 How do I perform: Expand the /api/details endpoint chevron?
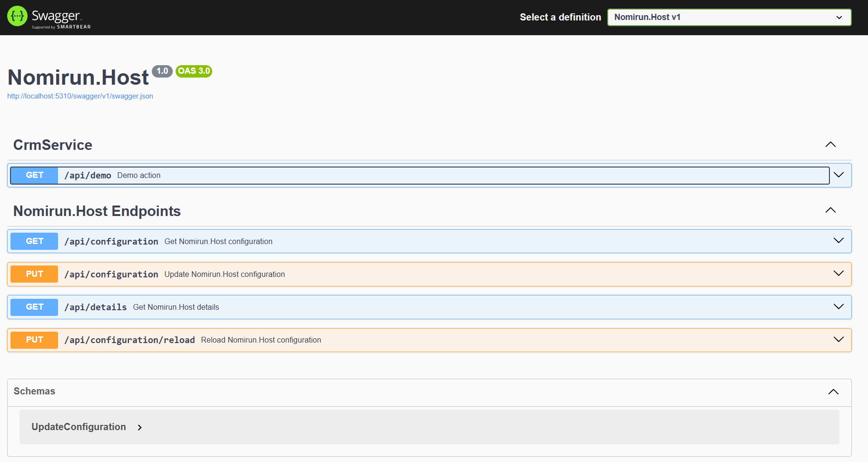pyautogui.click(x=838, y=307)
